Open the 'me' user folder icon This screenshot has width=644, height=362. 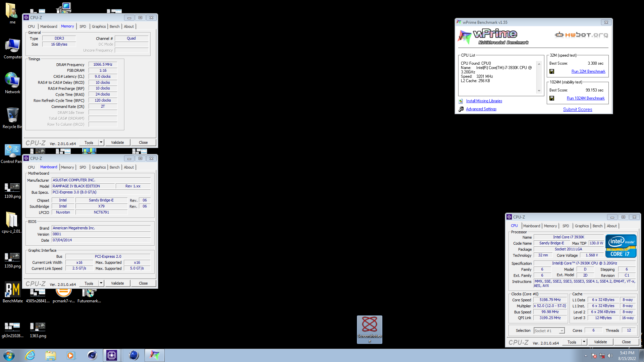pos(12,13)
